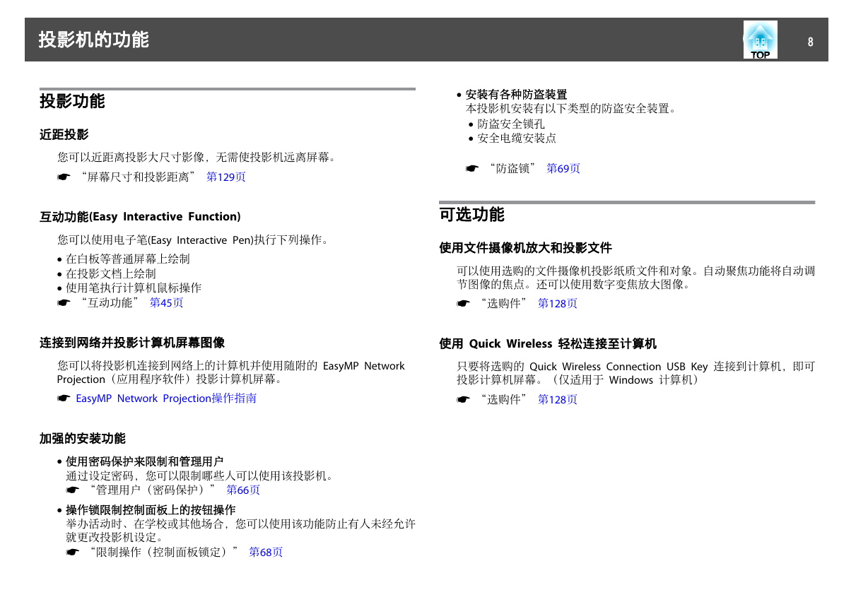868x614 pixels.
Task: Click page number 8 in header
Action: (x=811, y=42)
